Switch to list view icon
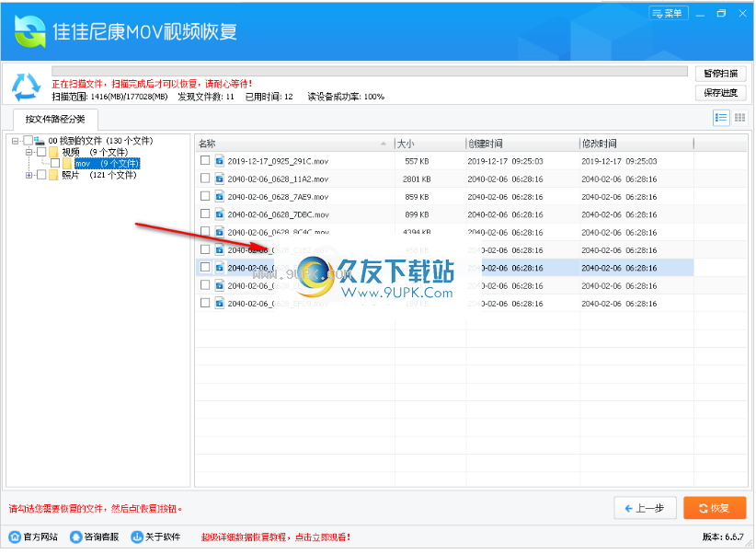This screenshot has height=554, width=756. tap(721, 118)
